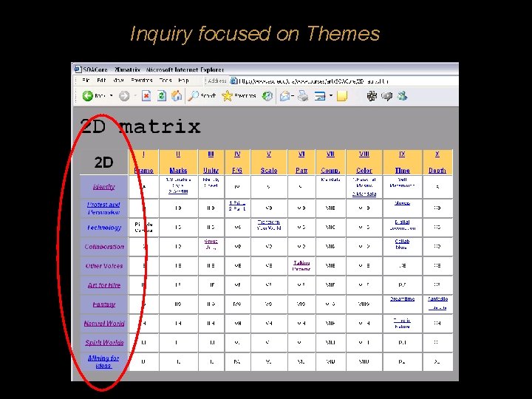This screenshot has width=532, height=399.
Task: Open the Protest and Persuasion theme link
Action: tap(103, 208)
